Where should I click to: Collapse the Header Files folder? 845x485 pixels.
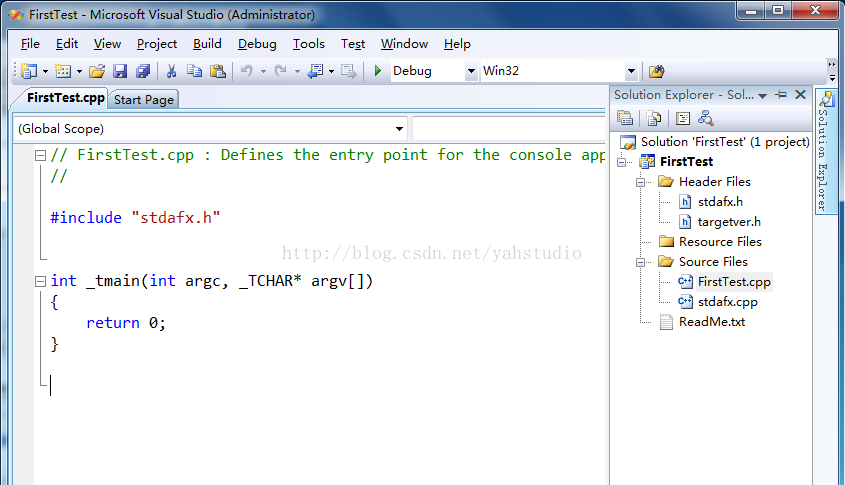point(641,182)
